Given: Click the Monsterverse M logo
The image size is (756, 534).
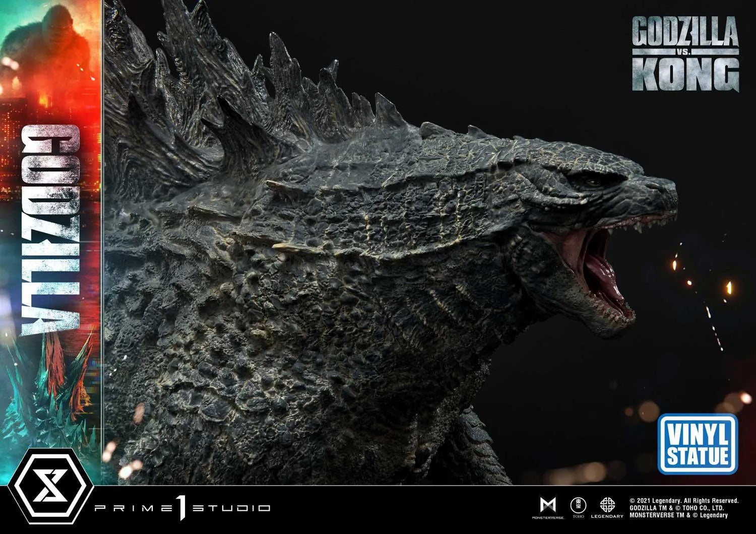Looking at the screenshot, I should pyautogui.click(x=548, y=504).
